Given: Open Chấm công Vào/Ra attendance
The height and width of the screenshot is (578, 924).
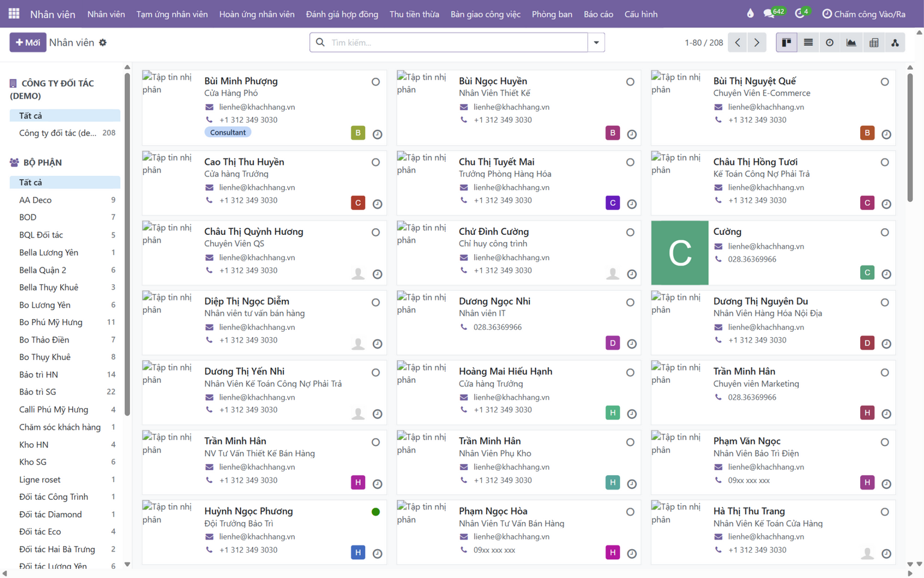Looking at the screenshot, I should (x=863, y=14).
